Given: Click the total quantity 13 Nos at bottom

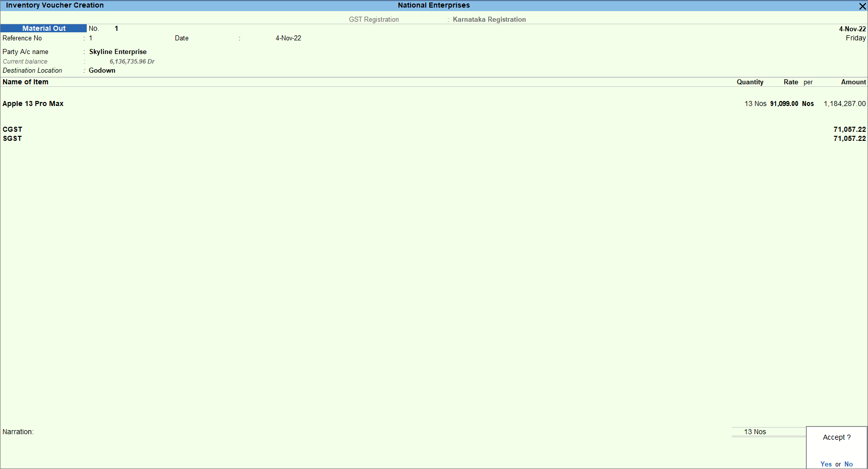Looking at the screenshot, I should click(755, 432).
